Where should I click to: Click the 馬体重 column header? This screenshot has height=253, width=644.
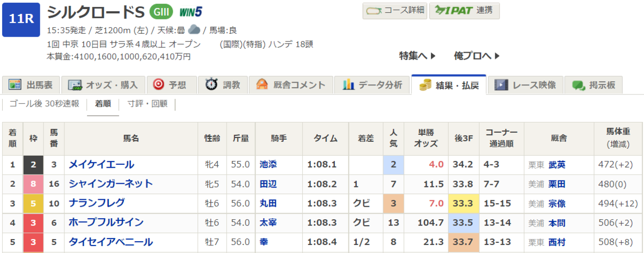click(618, 139)
